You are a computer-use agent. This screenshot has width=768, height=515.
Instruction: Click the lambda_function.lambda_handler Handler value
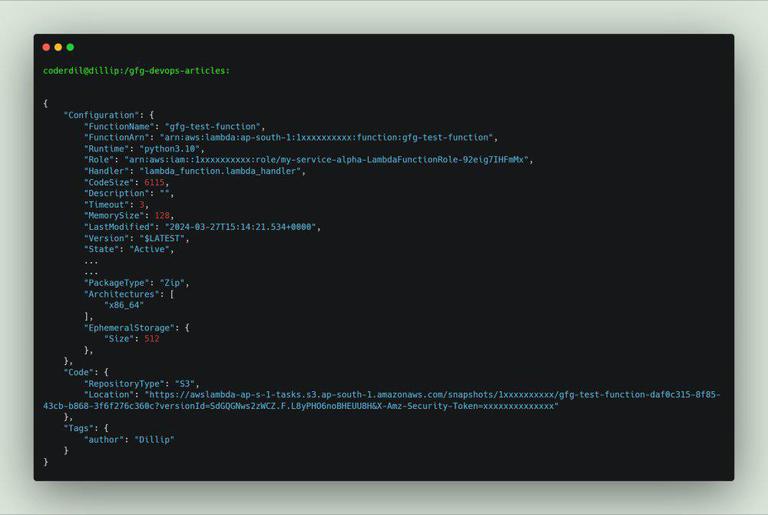tap(220, 171)
